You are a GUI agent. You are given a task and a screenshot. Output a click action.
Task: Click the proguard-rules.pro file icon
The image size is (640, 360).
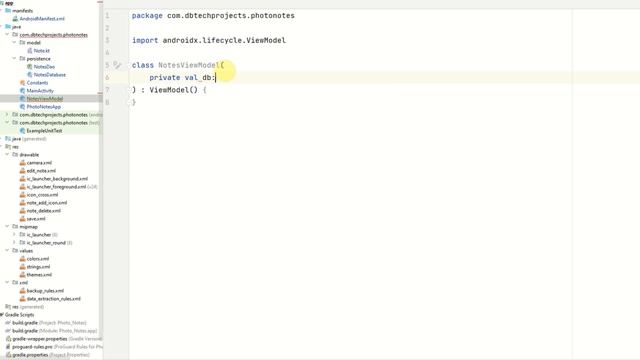click(x=8, y=347)
